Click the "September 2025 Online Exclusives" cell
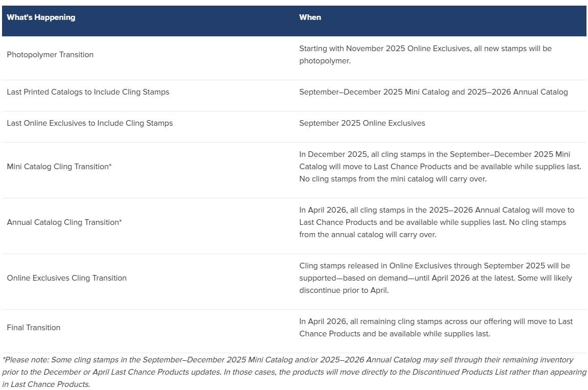Viewport: 588px width, 390px height. tap(362, 123)
